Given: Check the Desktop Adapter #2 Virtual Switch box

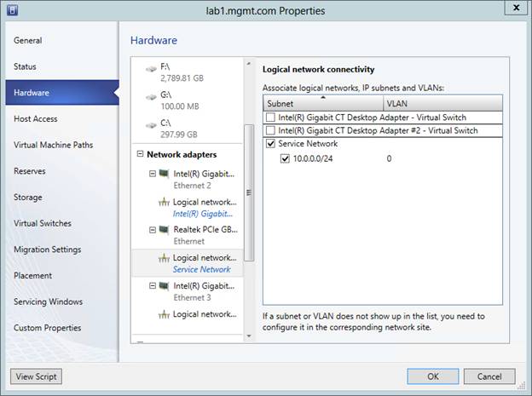Looking at the screenshot, I should 270,130.
